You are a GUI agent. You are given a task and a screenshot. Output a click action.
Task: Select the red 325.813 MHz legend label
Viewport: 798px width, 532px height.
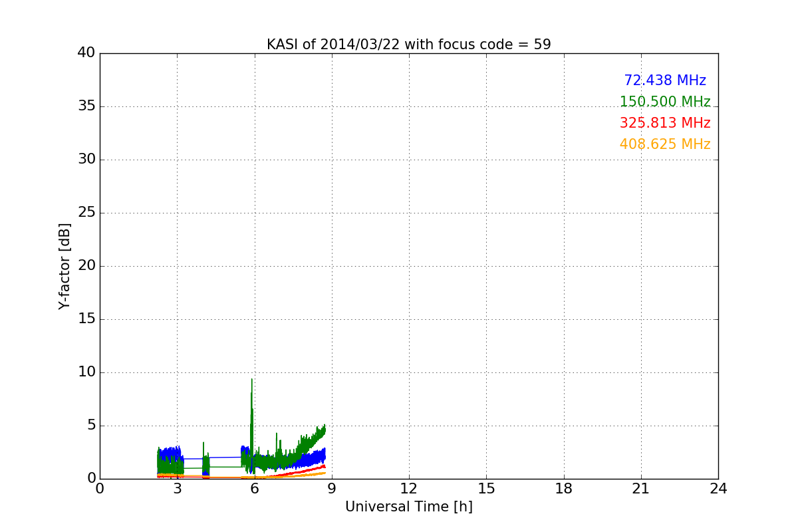coord(665,123)
